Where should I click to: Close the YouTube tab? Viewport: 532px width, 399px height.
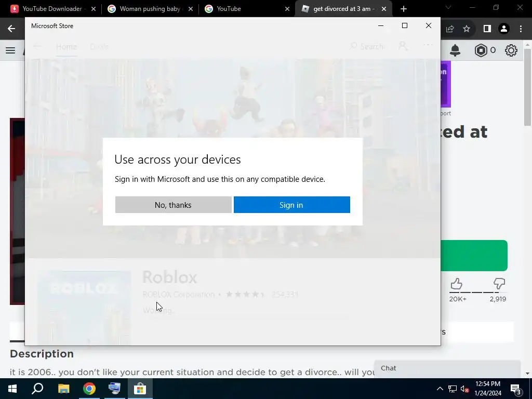tap(287, 9)
